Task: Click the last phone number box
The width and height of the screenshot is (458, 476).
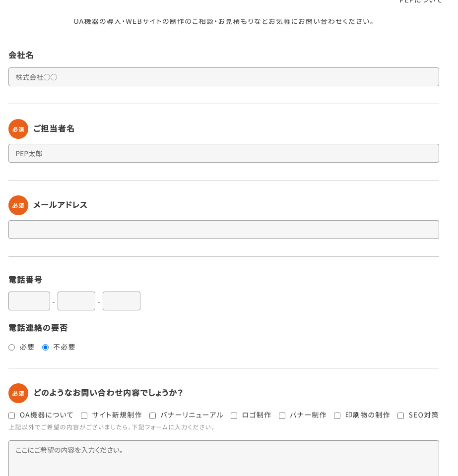Action: [122, 301]
